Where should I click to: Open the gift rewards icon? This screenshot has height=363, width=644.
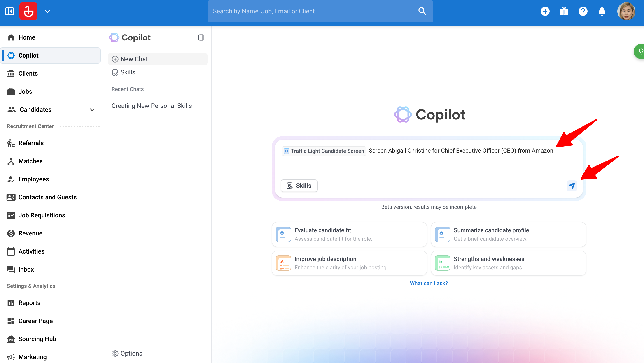click(564, 11)
